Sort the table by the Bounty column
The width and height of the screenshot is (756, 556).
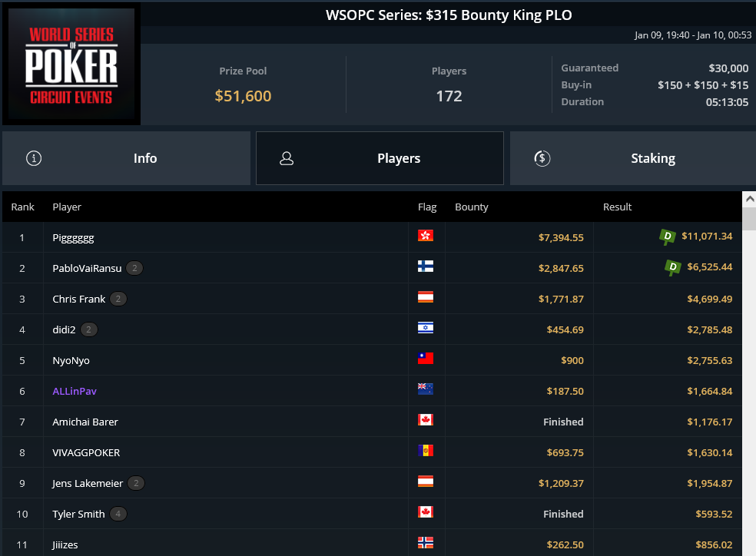click(472, 207)
